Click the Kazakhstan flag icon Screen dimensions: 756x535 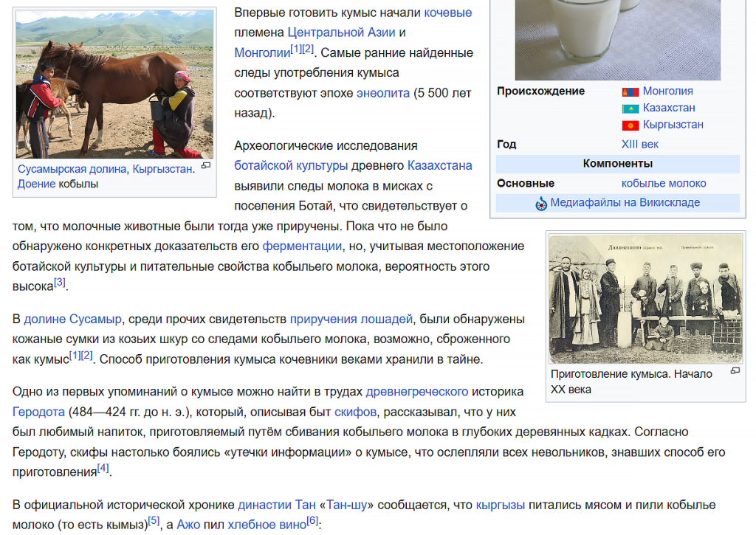(x=630, y=109)
